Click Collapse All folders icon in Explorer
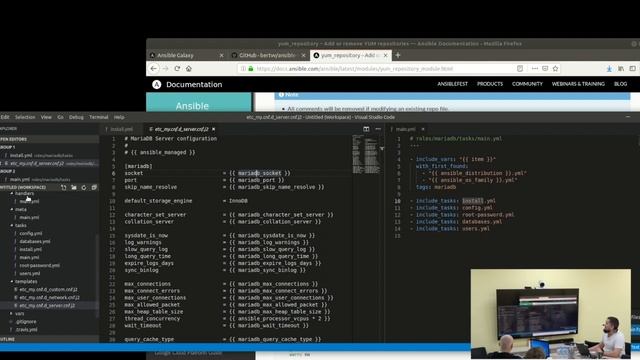640x360 pixels. point(94,187)
